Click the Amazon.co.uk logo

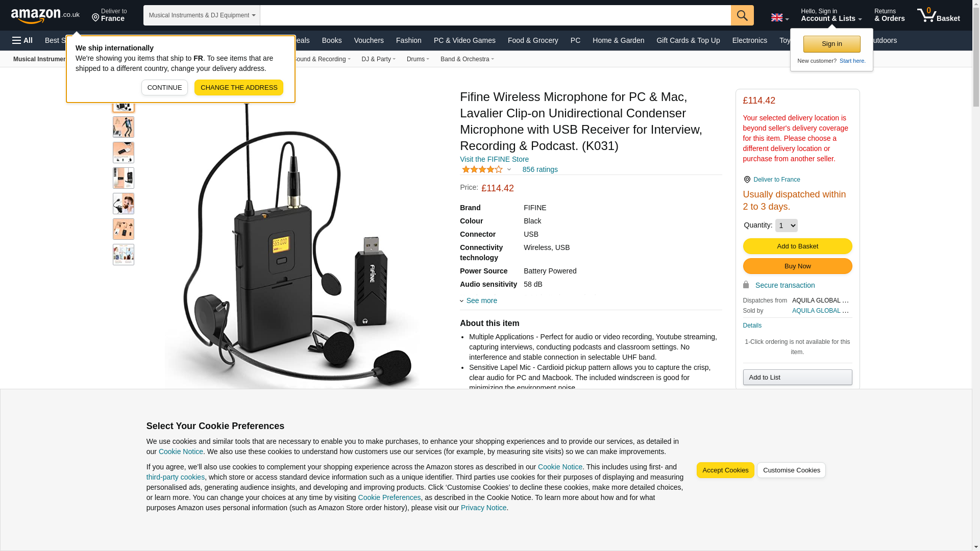(x=45, y=16)
